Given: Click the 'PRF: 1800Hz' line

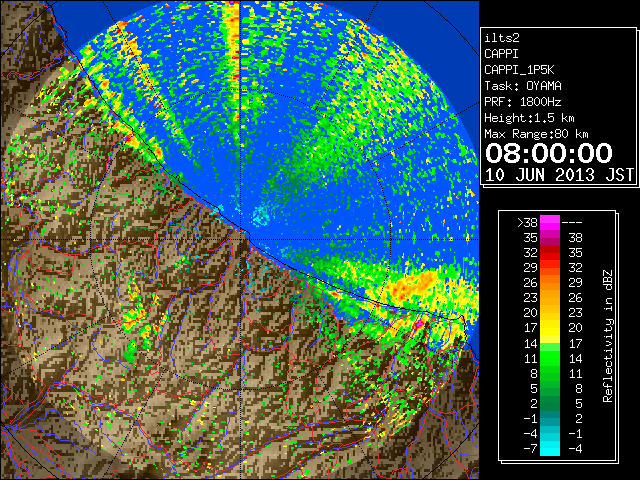Looking at the screenshot, I should [523, 102].
